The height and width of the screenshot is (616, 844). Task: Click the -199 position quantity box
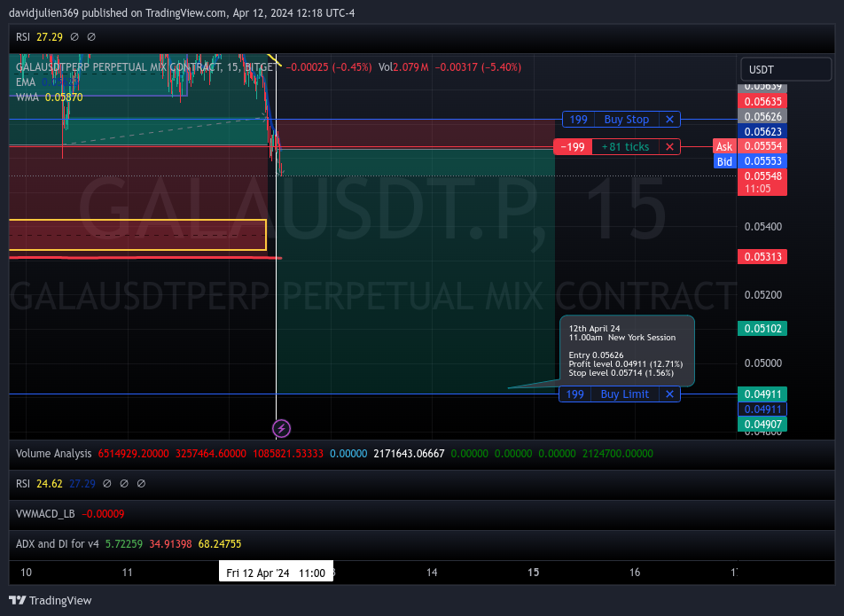[x=573, y=147]
